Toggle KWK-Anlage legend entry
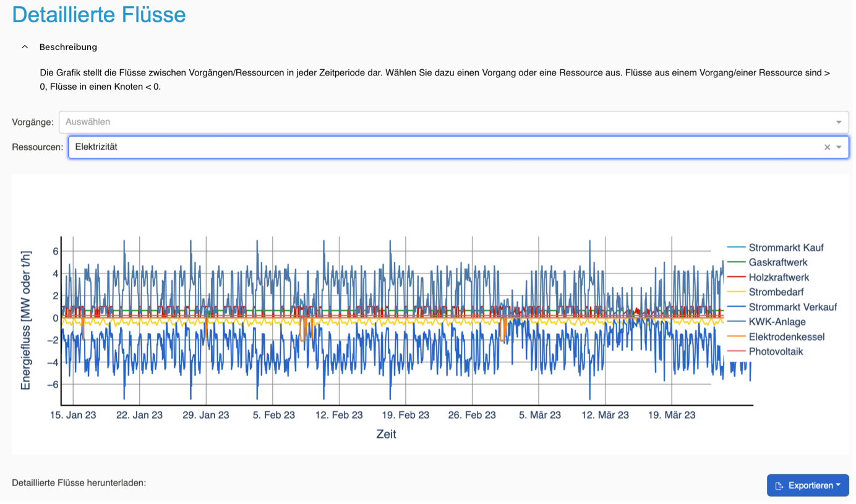 pyautogui.click(x=777, y=322)
